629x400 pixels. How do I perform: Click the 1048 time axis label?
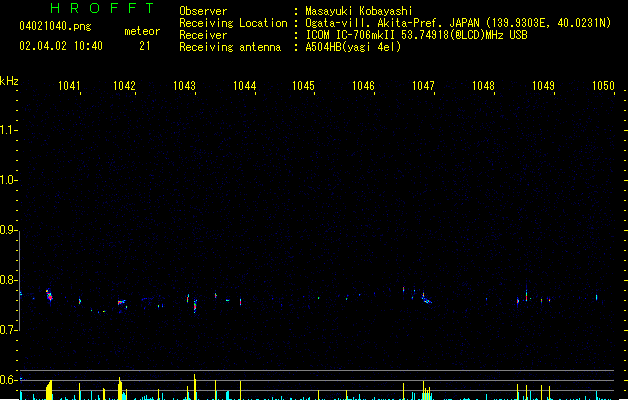483,86
